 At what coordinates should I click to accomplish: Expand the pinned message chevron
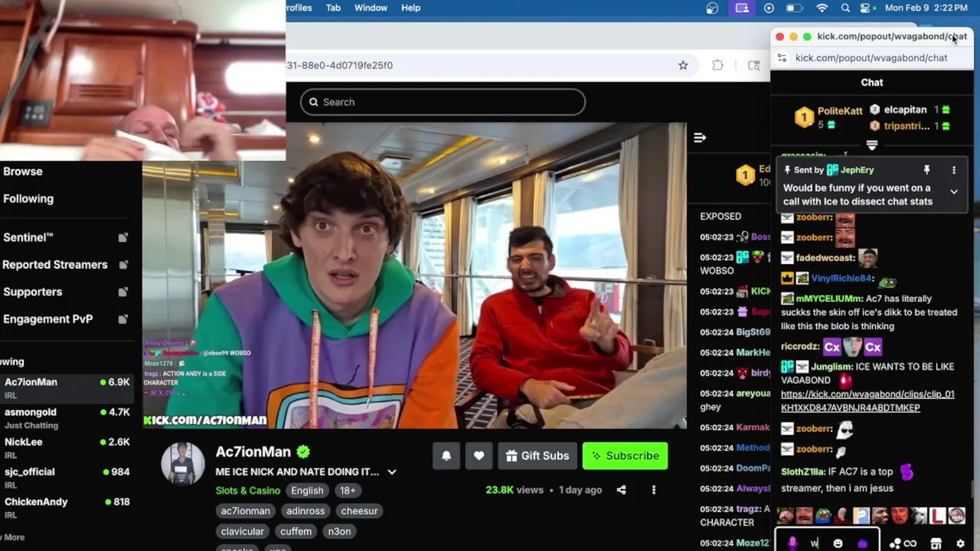click(x=954, y=191)
